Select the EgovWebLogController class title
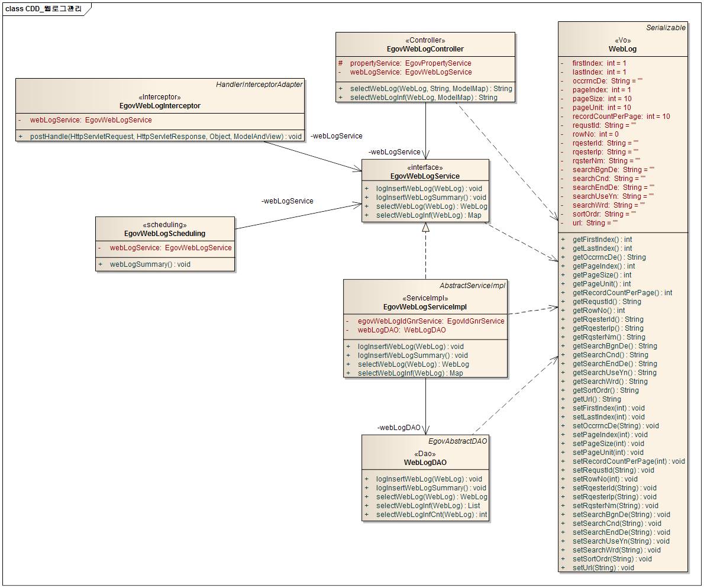Image resolution: width=704 pixels, height=588 pixels. tap(425, 49)
